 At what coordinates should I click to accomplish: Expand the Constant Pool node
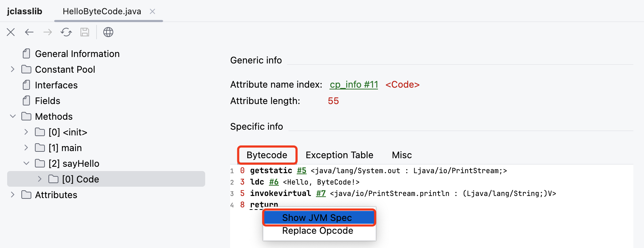coord(13,69)
